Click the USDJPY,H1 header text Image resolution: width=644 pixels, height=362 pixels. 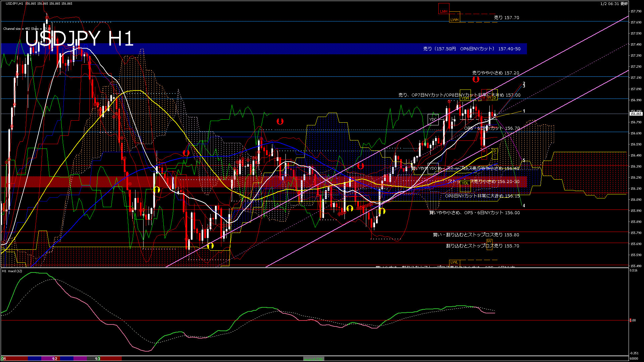pyautogui.click(x=14, y=3)
